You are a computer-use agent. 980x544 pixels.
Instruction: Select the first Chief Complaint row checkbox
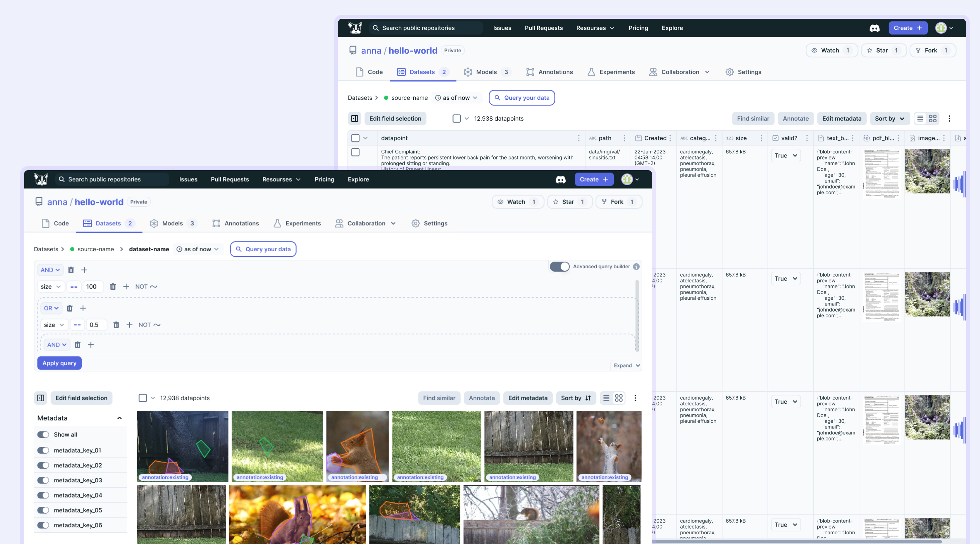355,152
